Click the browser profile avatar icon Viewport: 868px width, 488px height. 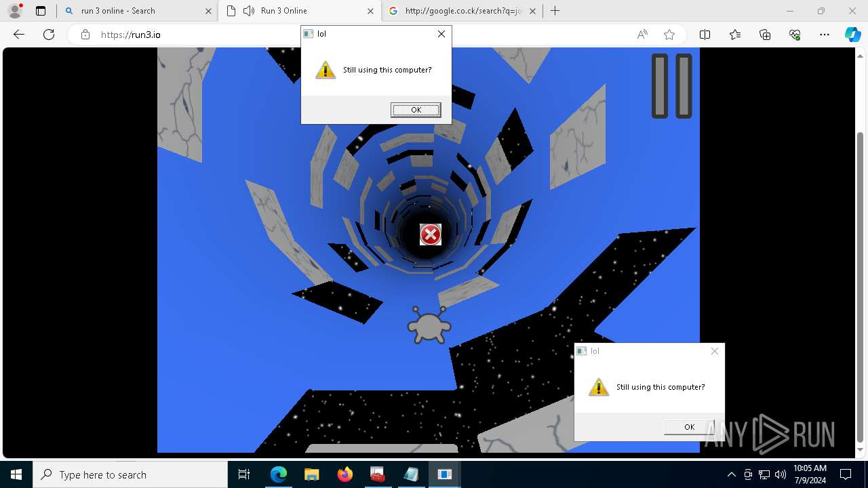(15, 11)
